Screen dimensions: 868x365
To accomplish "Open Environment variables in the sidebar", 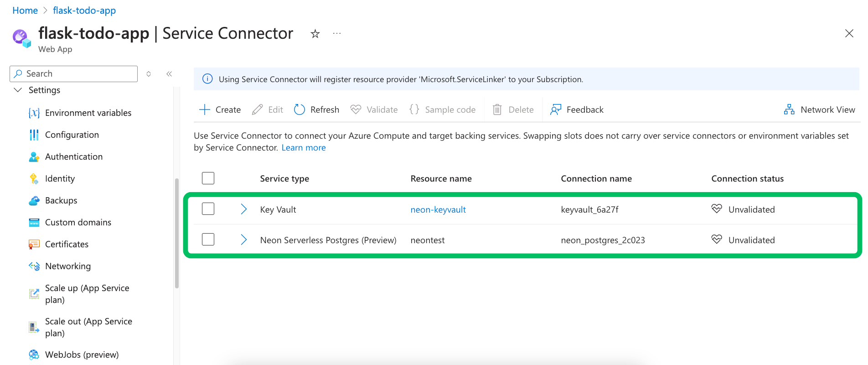I will click(x=88, y=113).
